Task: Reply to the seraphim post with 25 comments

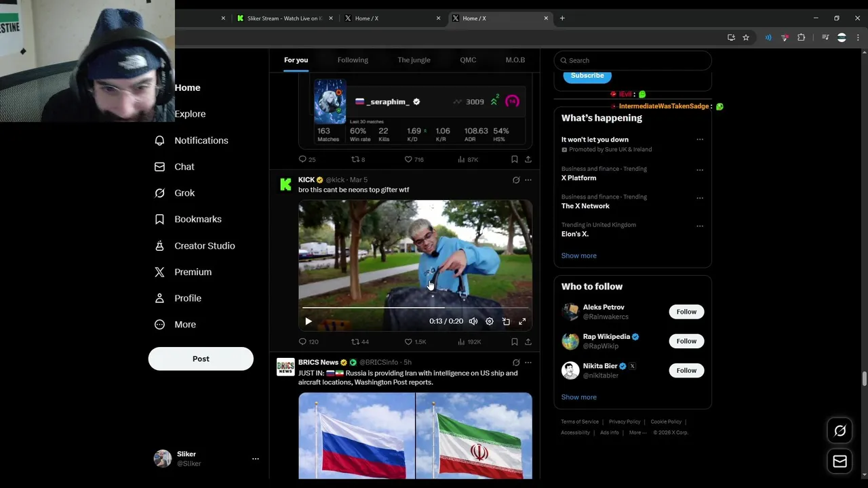Action: 303,159
